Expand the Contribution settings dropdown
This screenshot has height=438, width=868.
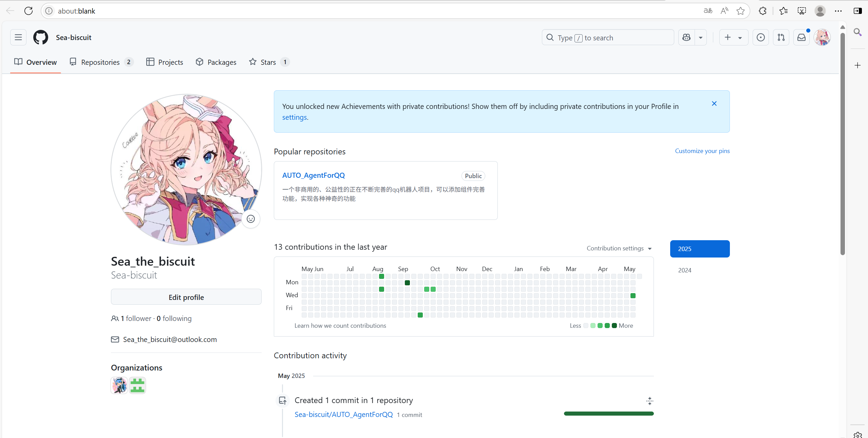[x=619, y=248]
